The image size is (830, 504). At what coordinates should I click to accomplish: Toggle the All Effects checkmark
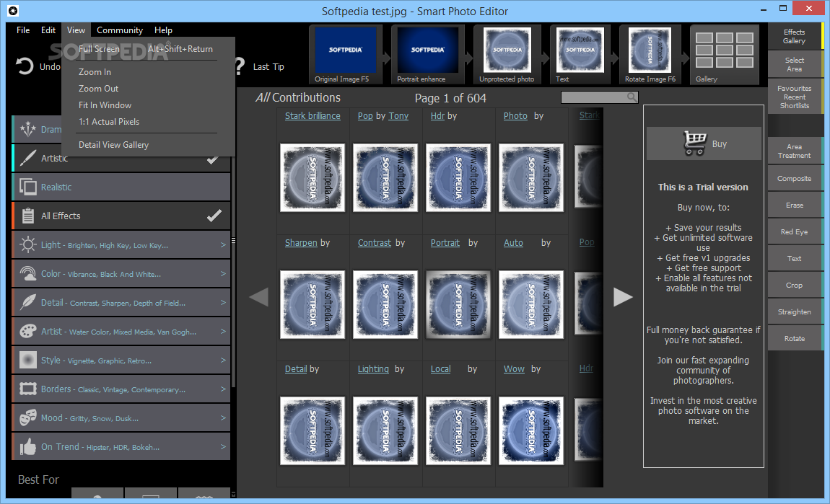point(214,216)
